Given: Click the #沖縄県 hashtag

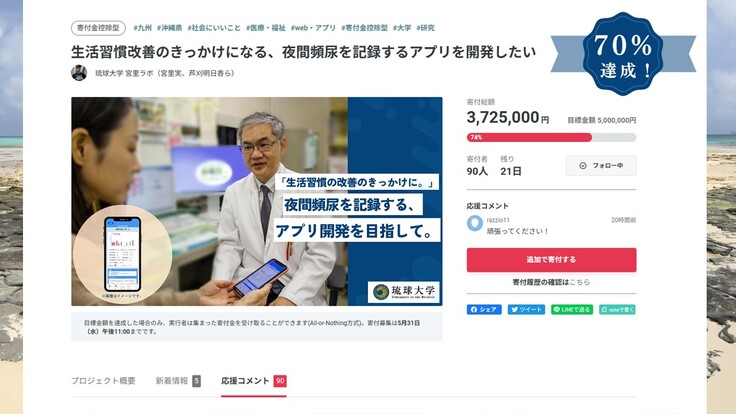Looking at the screenshot, I should pyautogui.click(x=169, y=28).
